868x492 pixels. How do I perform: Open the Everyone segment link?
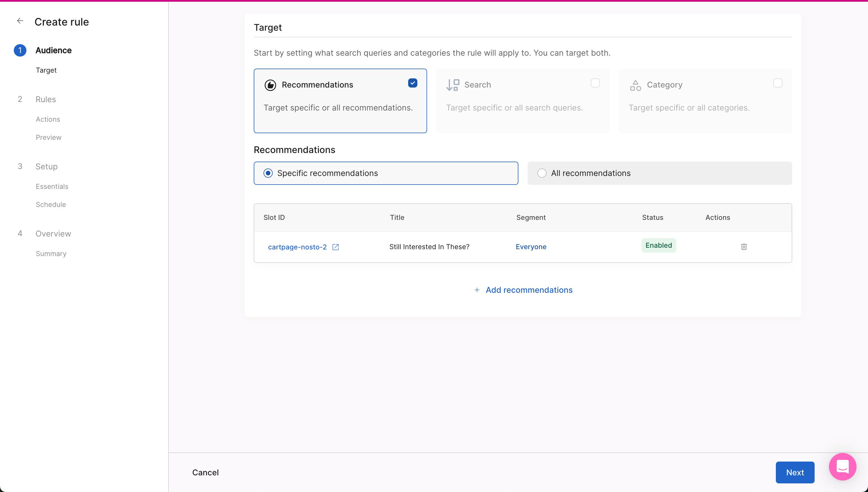pyautogui.click(x=531, y=247)
